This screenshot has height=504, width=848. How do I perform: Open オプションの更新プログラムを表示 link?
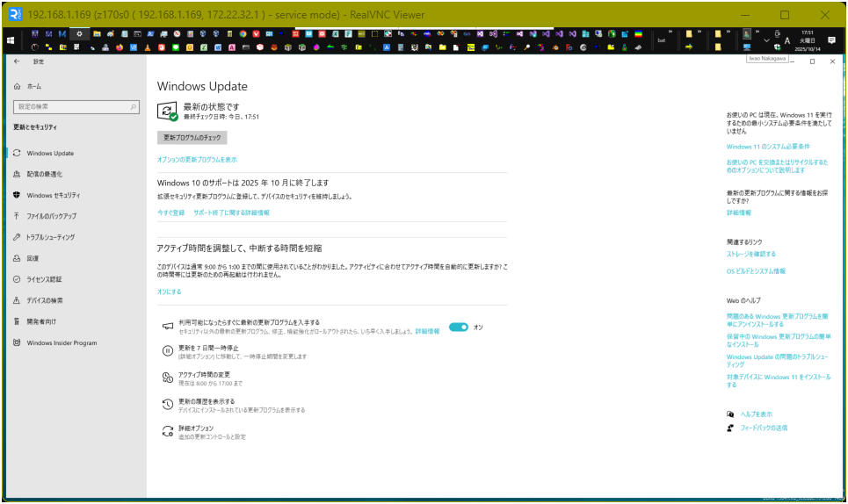coord(197,160)
